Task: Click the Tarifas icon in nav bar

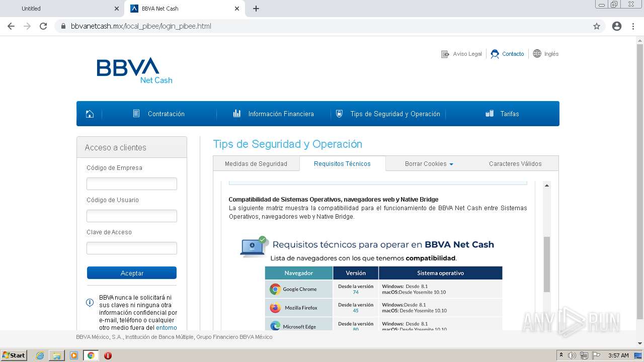Action: point(490,114)
